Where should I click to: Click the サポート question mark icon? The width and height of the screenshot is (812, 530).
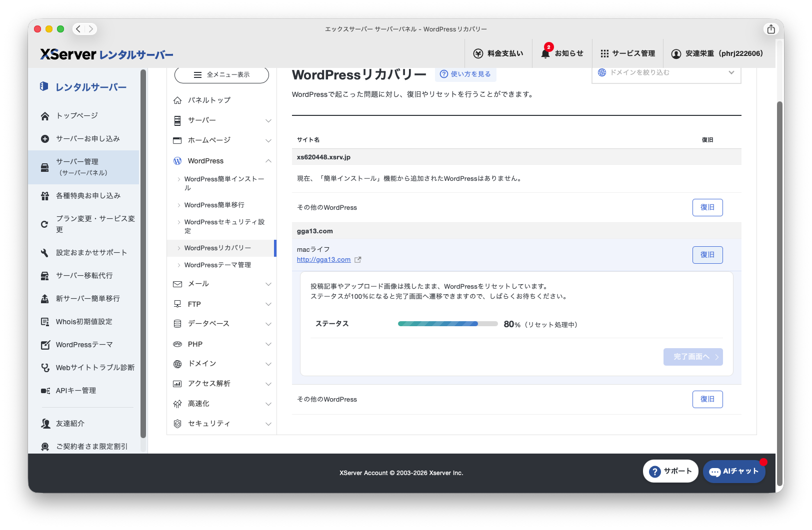[655, 472]
